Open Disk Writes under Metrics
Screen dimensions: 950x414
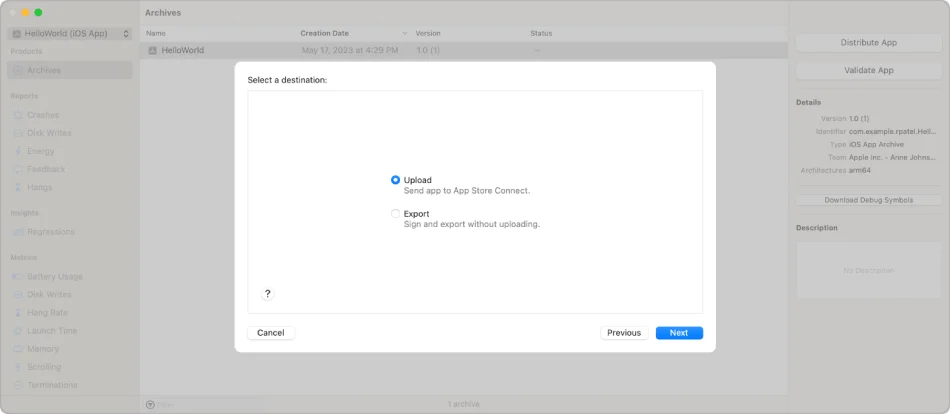[x=49, y=295]
